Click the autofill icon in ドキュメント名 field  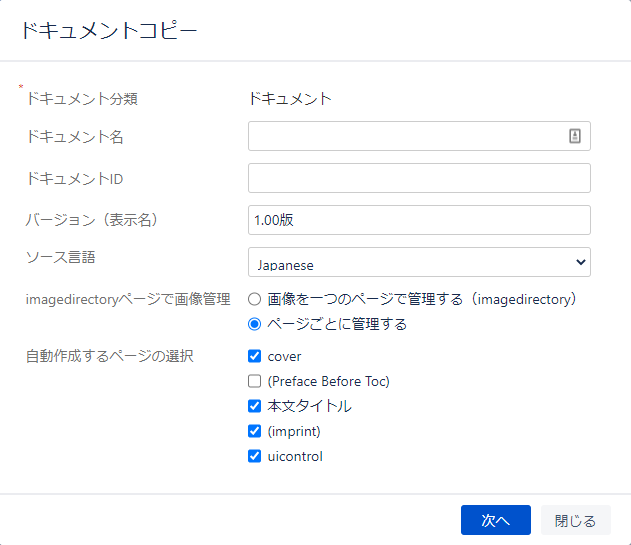(575, 137)
